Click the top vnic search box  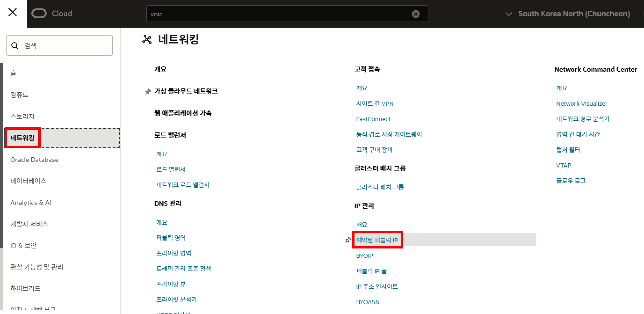(275, 14)
